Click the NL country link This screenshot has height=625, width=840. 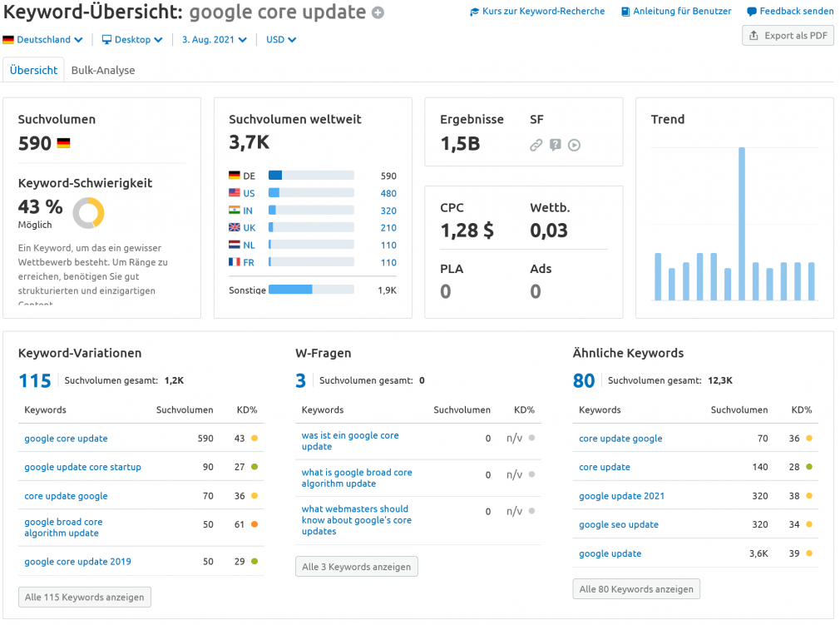click(x=250, y=246)
